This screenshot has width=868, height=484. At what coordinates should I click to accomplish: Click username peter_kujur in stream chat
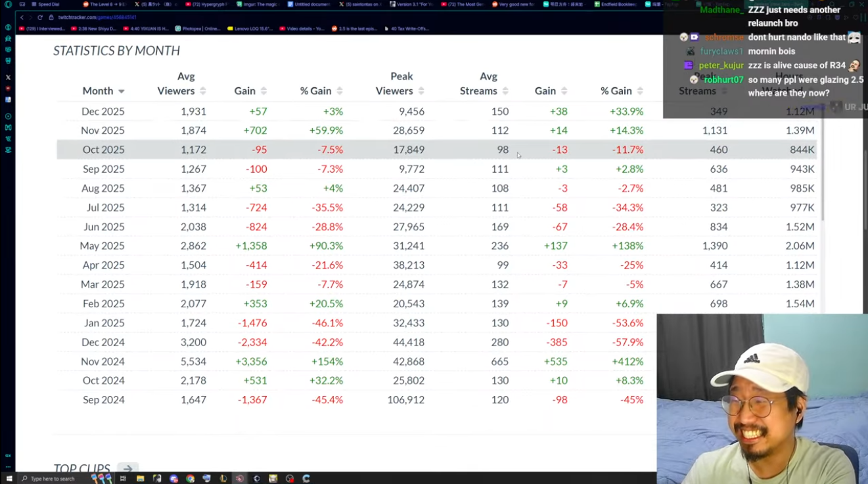click(x=721, y=66)
